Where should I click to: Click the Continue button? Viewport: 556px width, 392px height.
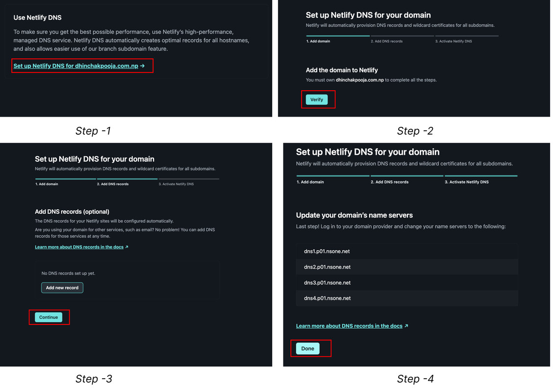[49, 317]
